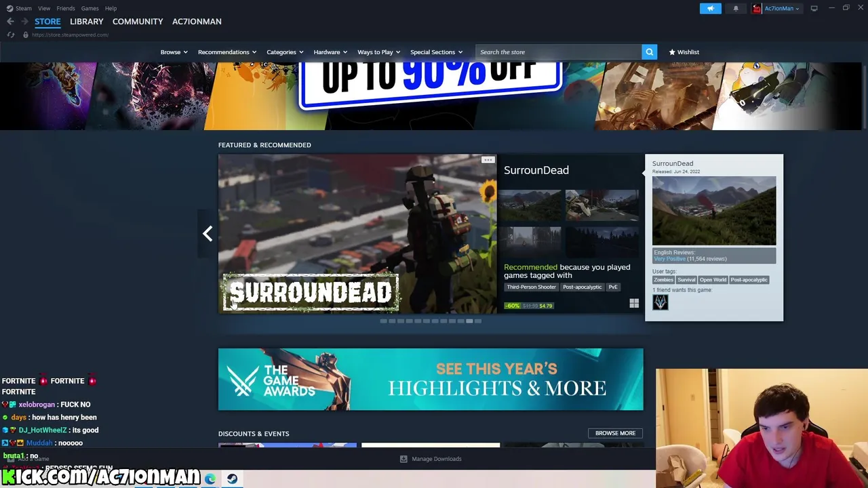The image size is (868, 488).
Task: Open the View menu
Action: pos(44,8)
